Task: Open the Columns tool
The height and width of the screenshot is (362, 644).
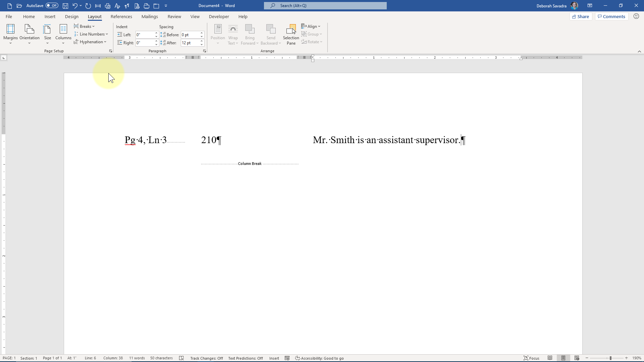Action: [63, 34]
